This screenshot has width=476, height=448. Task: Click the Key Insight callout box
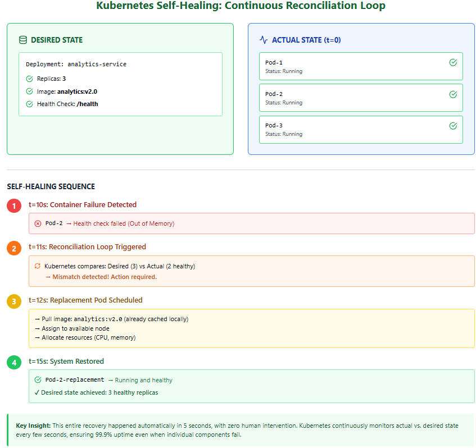pyautogui.click(x=240, y=430)
